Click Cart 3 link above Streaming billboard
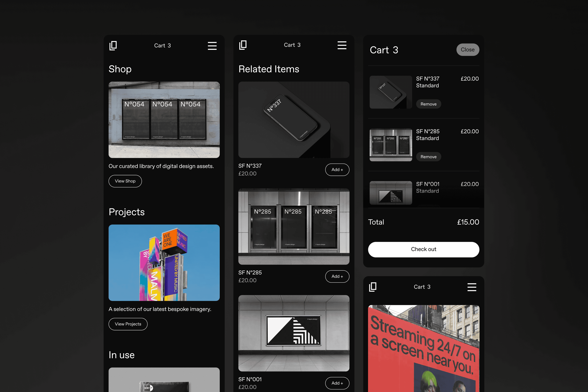 (422, 287)
